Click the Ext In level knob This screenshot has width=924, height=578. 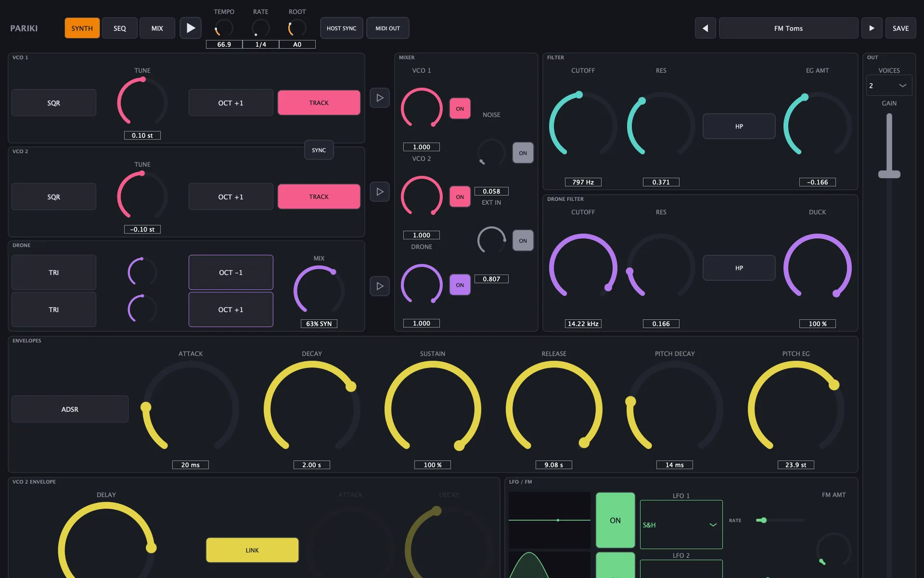(x=491, y=240)
